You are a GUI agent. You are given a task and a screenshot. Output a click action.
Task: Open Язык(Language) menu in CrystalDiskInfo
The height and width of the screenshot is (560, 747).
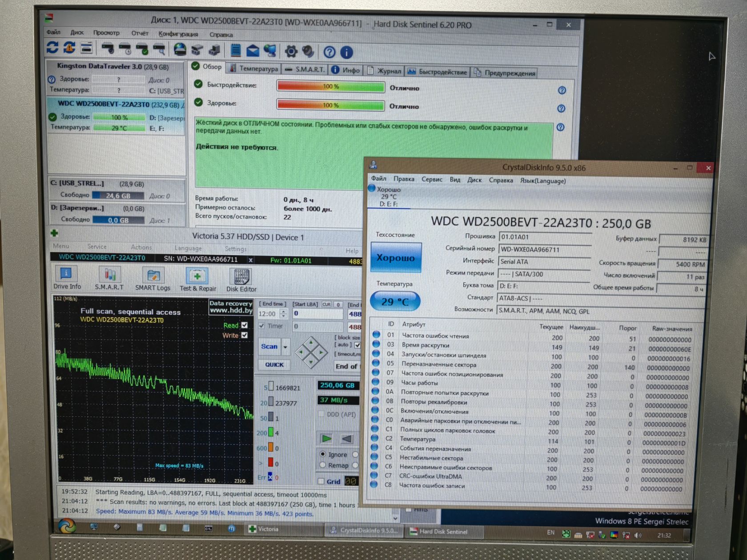point(543,181)
